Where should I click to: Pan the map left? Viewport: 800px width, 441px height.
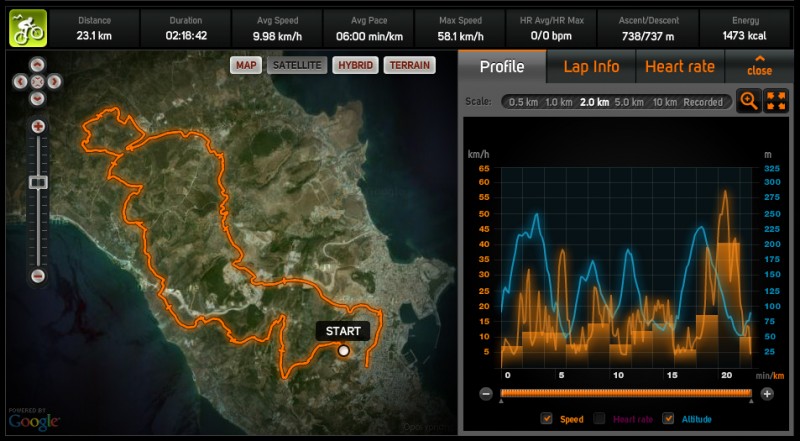[x=20, y=81]
